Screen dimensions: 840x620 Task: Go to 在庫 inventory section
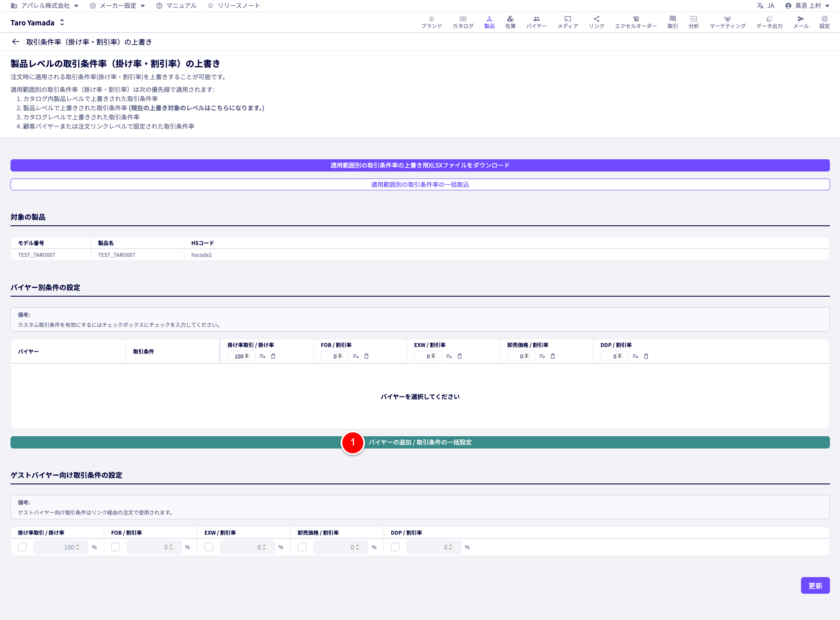[x=510, y=22]
